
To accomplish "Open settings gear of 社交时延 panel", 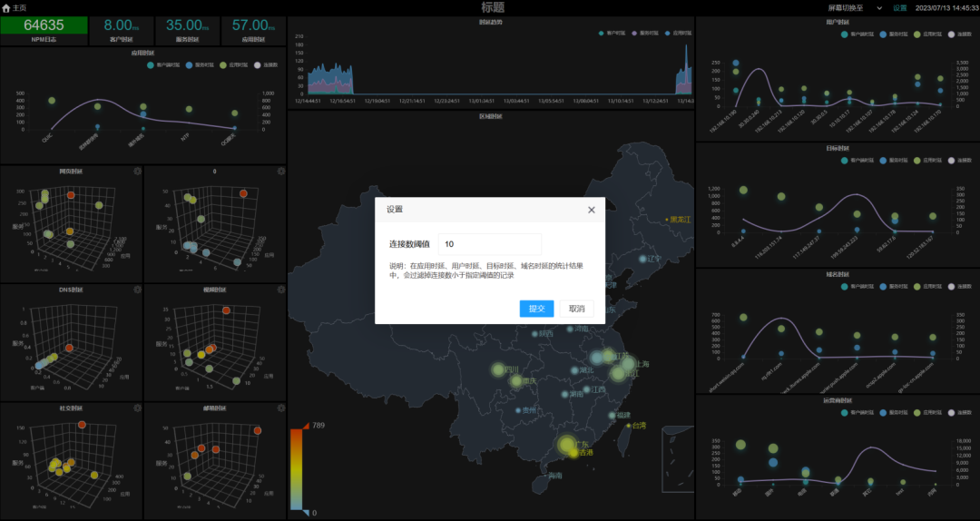I will point(138,408).
